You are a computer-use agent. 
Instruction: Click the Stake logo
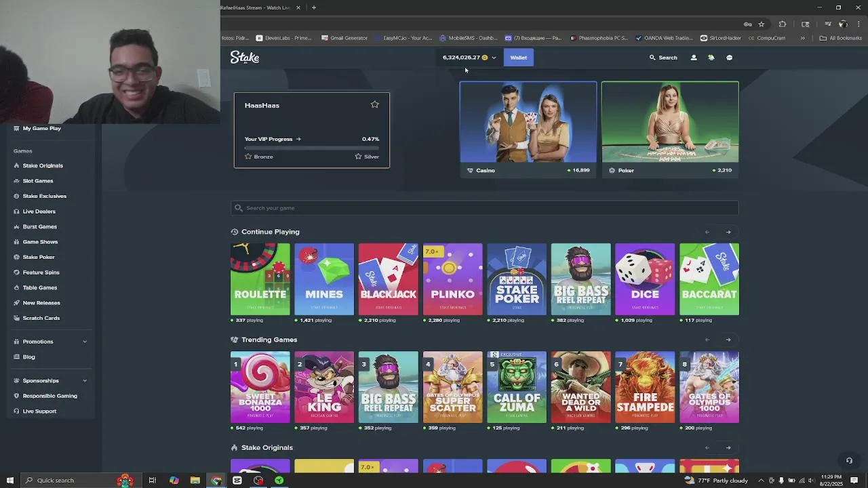(x=245, y=58)
